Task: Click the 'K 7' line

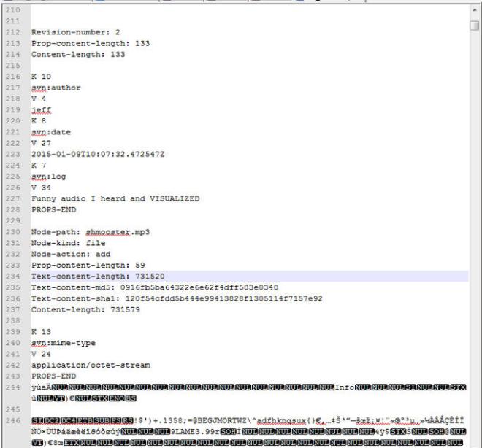Action: (39, 165)
